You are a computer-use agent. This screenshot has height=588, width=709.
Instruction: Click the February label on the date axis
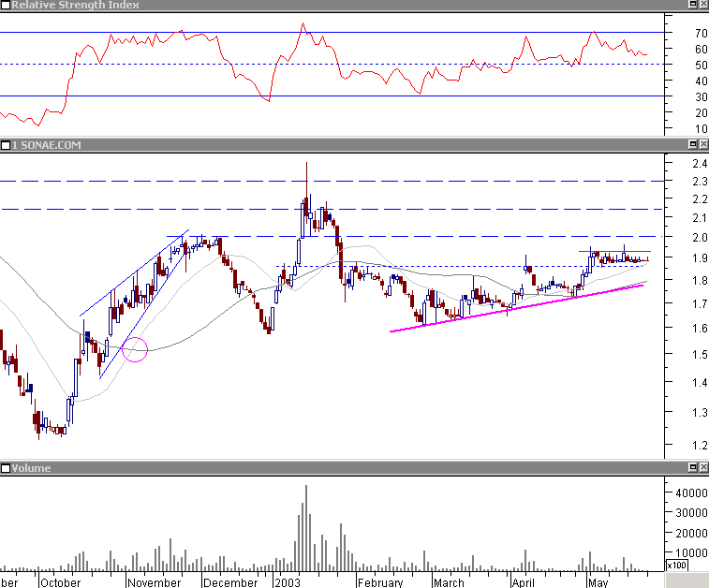(380, 582)
